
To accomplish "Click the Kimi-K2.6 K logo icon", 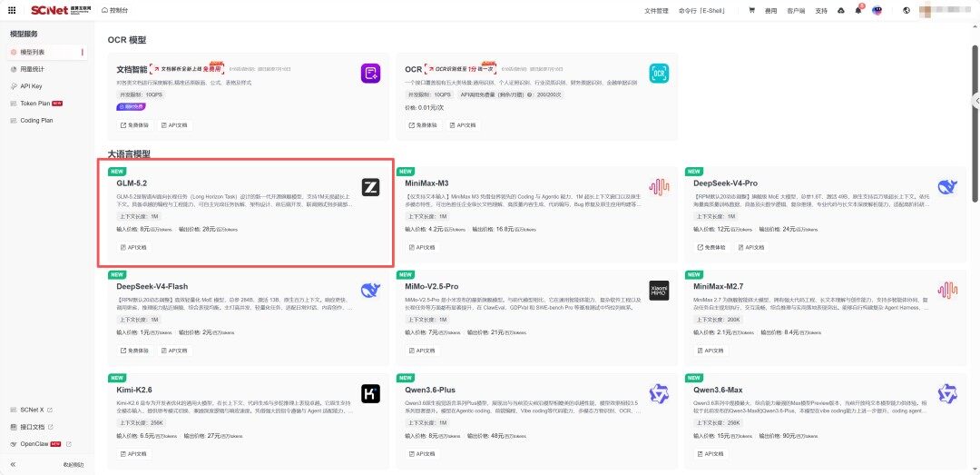I will pyautogui.click(x=370, y=393).
